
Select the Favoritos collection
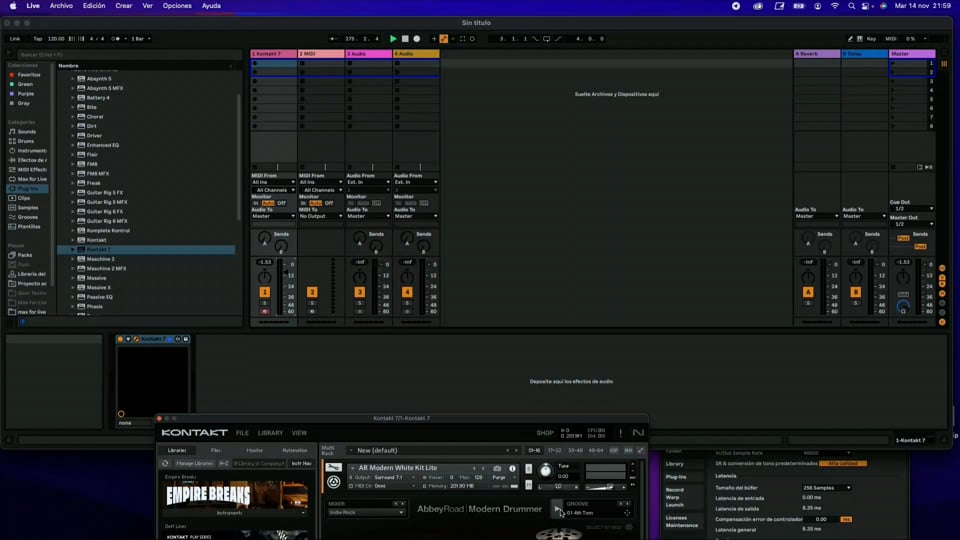pyautogui.click(x=28, y=75)
